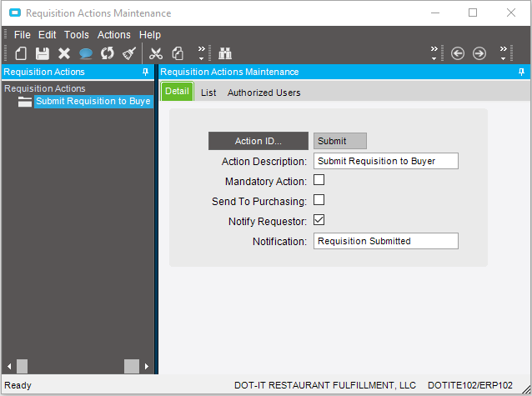
Task: Expand toolbar overflow next to the paste icon
Action: coord(202,53)
